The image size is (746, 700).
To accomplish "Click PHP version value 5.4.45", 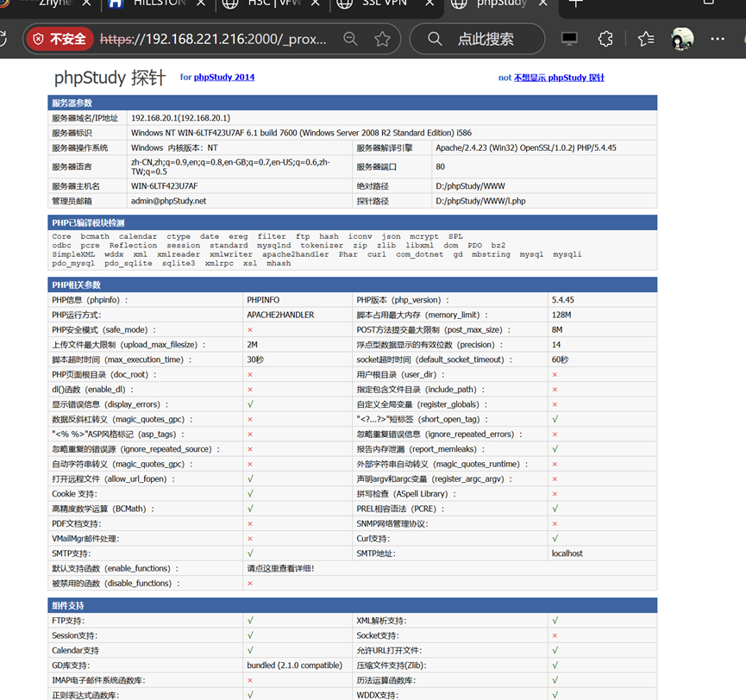I will click(563, 300).
